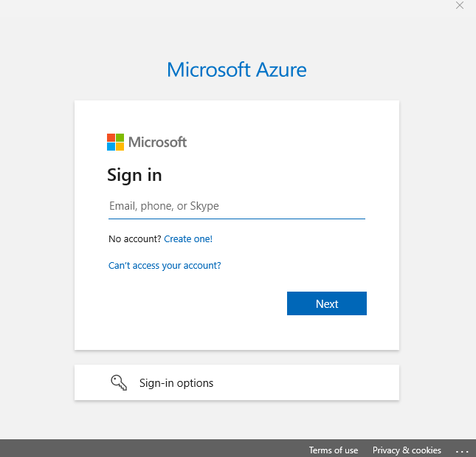Click blank right side of Sign-in options panel
This screenshot has height=457, width=476.
click(306, 382)
